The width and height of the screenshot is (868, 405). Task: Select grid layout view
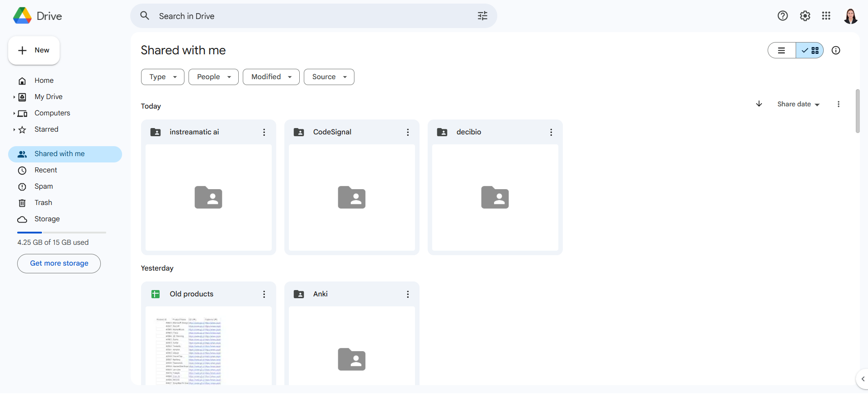[x=810, y=50]
